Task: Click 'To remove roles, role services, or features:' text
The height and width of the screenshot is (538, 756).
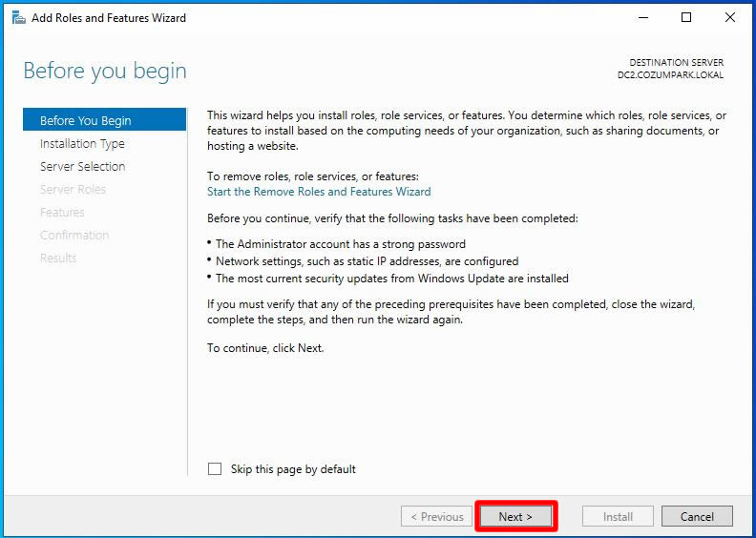Action: tap(313, 176)
